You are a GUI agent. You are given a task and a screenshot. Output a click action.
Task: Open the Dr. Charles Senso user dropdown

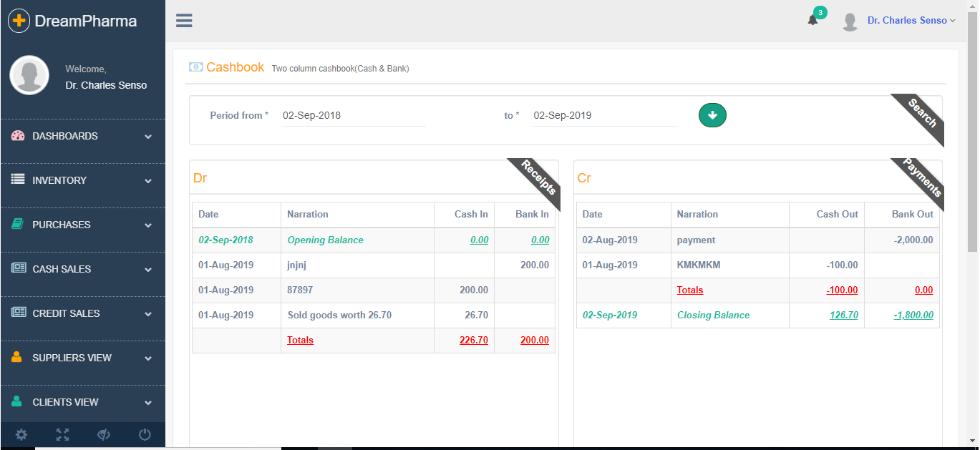point(911,21)
